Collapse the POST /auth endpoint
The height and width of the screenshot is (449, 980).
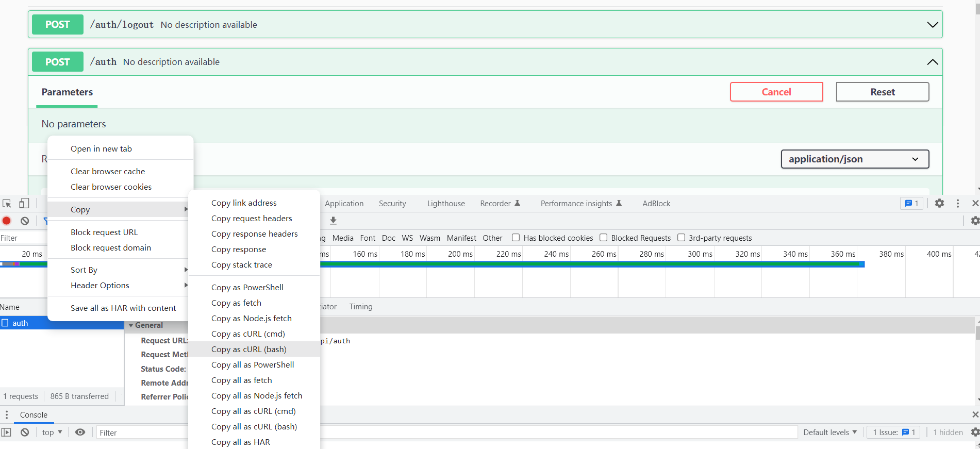(933, 62)
